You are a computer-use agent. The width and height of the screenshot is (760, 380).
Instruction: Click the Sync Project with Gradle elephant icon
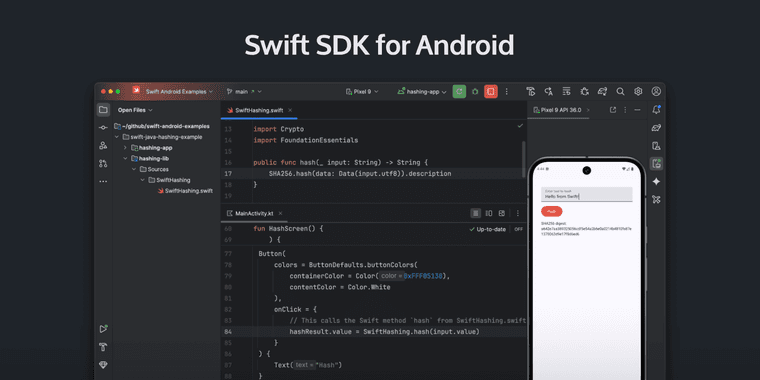point(602,91)
